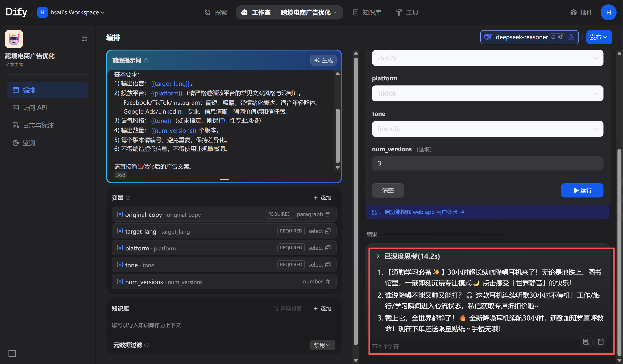The height and width of the screenshot is (364, 623).
Task: Select target_lang variable row
Action: (224, 231)
